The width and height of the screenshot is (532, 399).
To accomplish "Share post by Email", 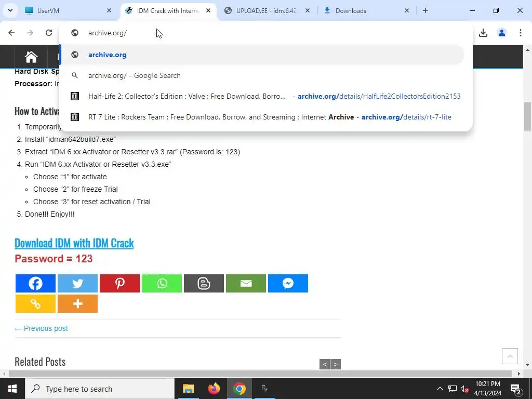I will pyautogui.click(x=246, y=283).
